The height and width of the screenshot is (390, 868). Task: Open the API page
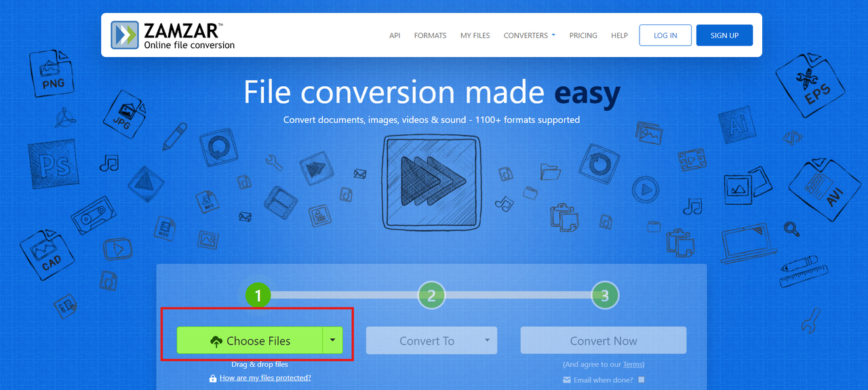pyautogui.click(x=395, y=35)
